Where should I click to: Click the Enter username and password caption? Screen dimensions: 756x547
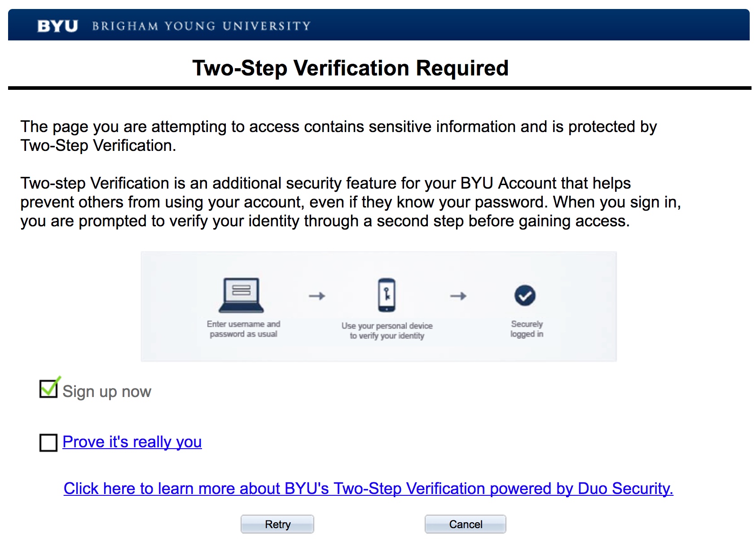243,329
